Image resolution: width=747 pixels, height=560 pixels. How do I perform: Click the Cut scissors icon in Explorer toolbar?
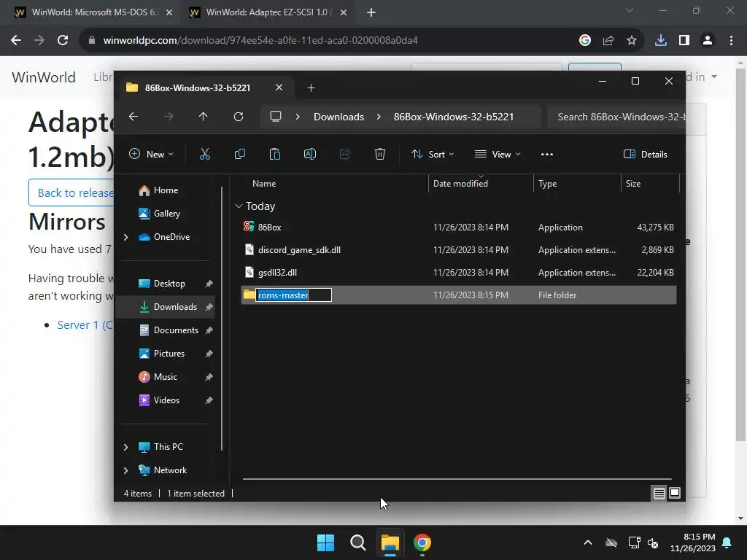tap(205, 154)
